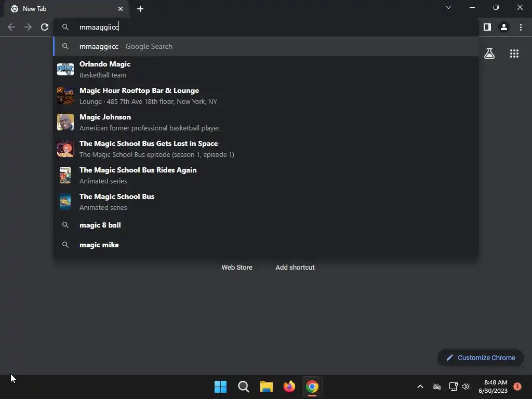Select the New Tab tab
Image resolution: width=532 pixels, height=399 pixels.
click(x=66, y=9)
